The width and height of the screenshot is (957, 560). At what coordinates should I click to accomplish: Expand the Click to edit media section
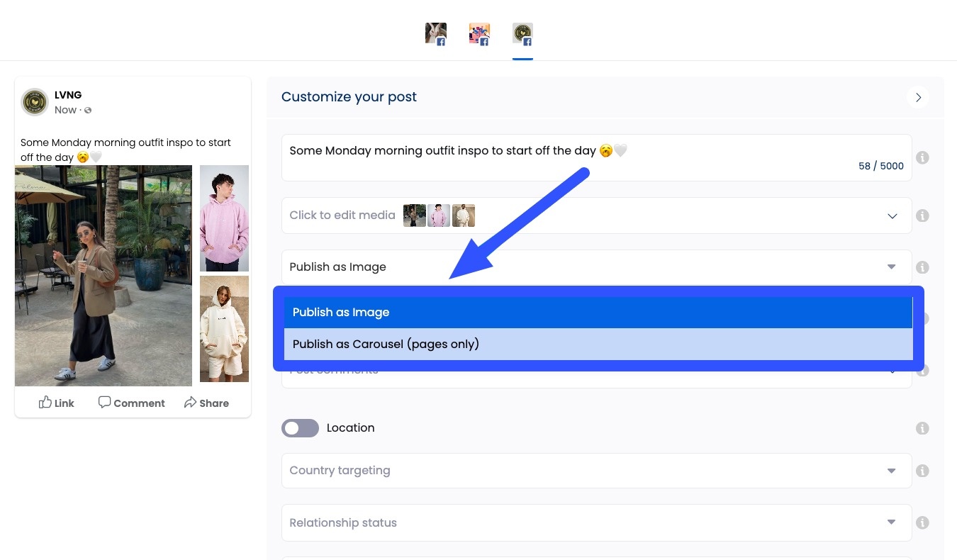(x=892, y=215)
